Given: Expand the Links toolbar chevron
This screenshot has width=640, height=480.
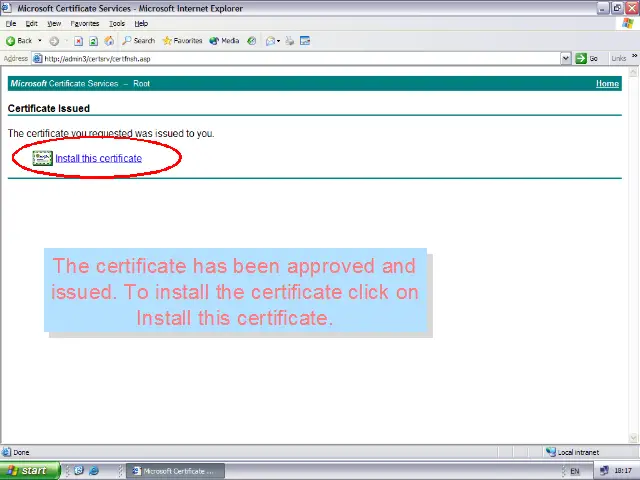Looking at the screenshot, I should click(635, 56).
